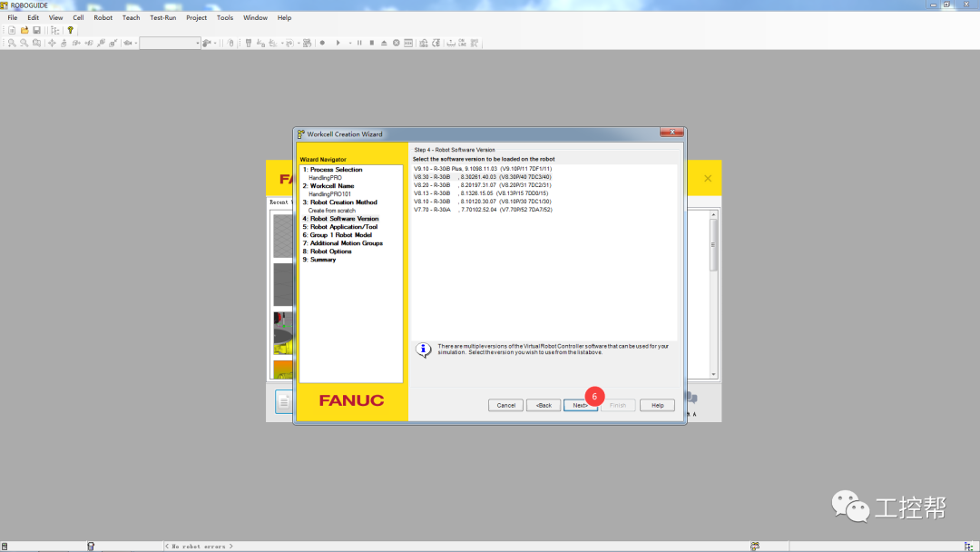Viewport: 980px width, 552px height.
Task: Expand the play button options arrow
Action: coord(350,44)
